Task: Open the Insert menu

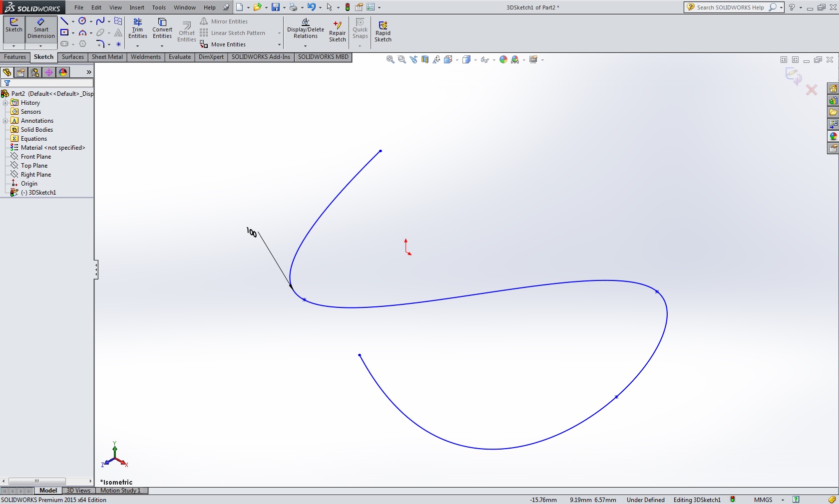Action: click(x=136, y=7)
